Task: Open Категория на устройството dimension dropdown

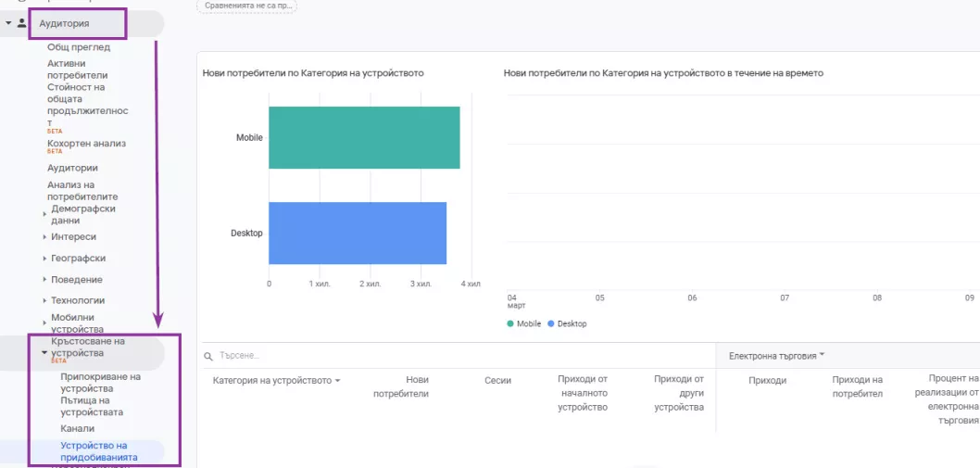Action: [x=277, y=380]
